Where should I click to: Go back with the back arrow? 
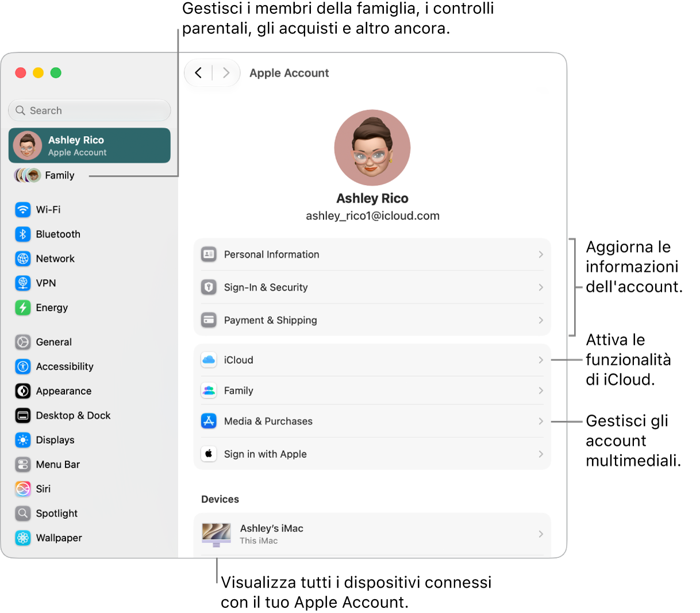click(x=198, y=73)
